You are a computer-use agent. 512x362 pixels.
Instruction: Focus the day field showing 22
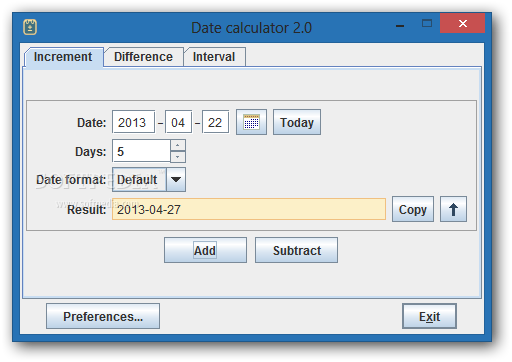click(x=216, y=122)
